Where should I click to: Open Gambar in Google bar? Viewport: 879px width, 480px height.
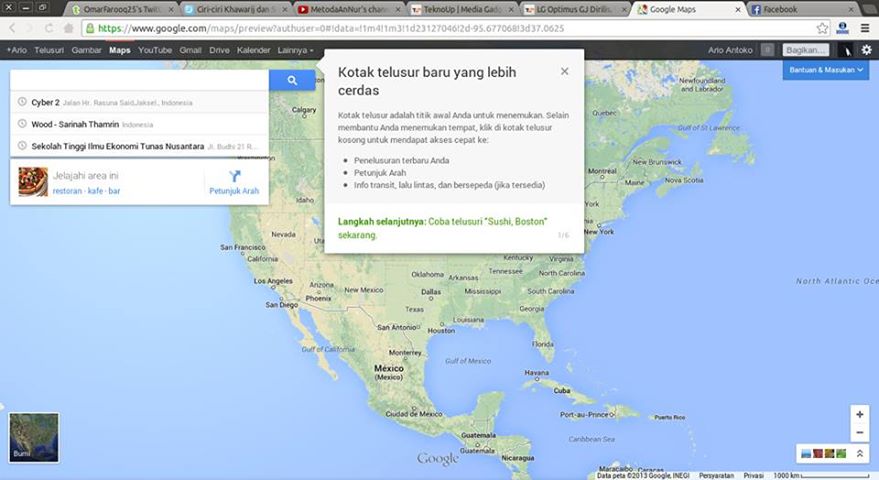(x=86, y=50)
